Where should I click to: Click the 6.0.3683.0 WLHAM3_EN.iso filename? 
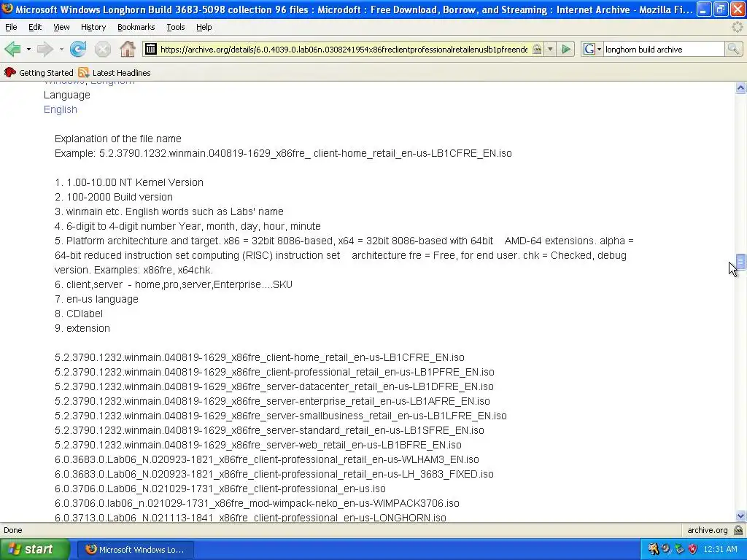[x=267, y=459]
